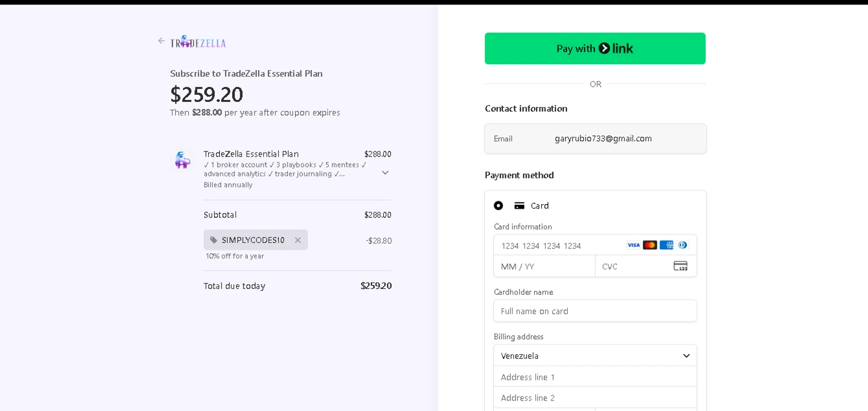
Task: Click the Mastercard logo
Action: [x=650, y=245]
